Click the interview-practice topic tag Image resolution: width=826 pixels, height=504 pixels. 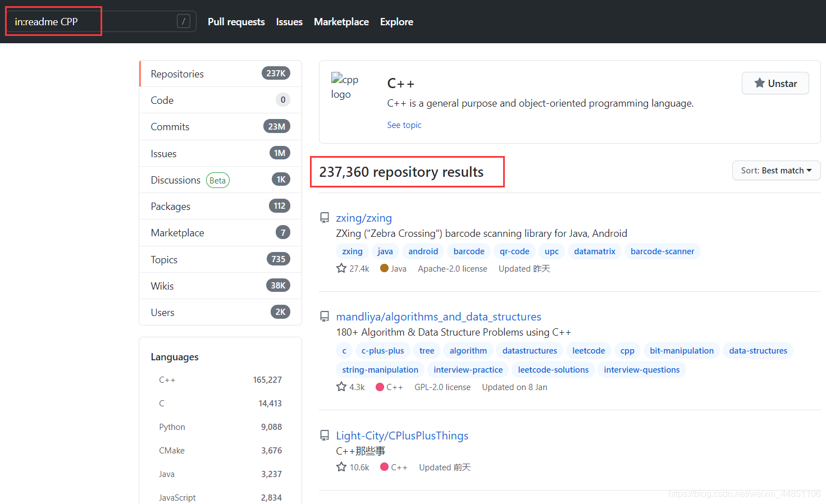coord(468,370)
